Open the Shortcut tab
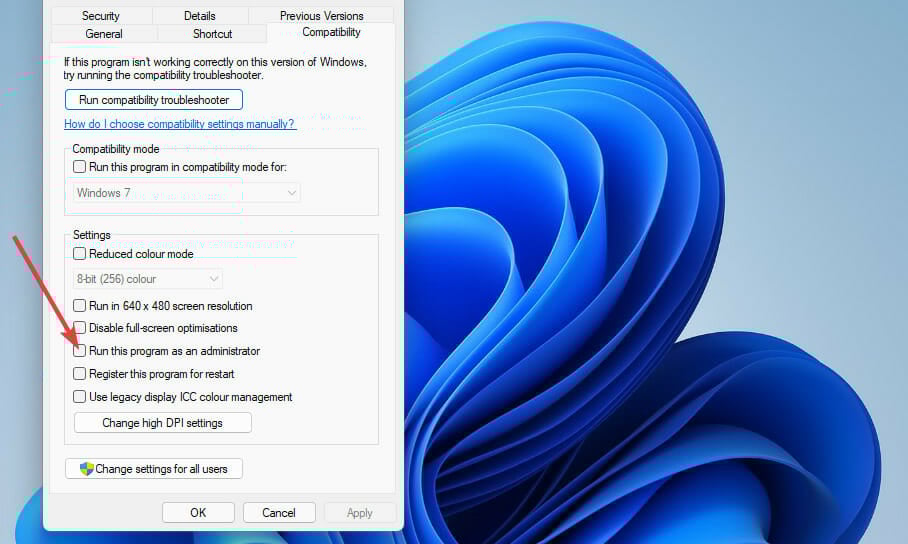The image size is (908, 544). coord(213,34)
